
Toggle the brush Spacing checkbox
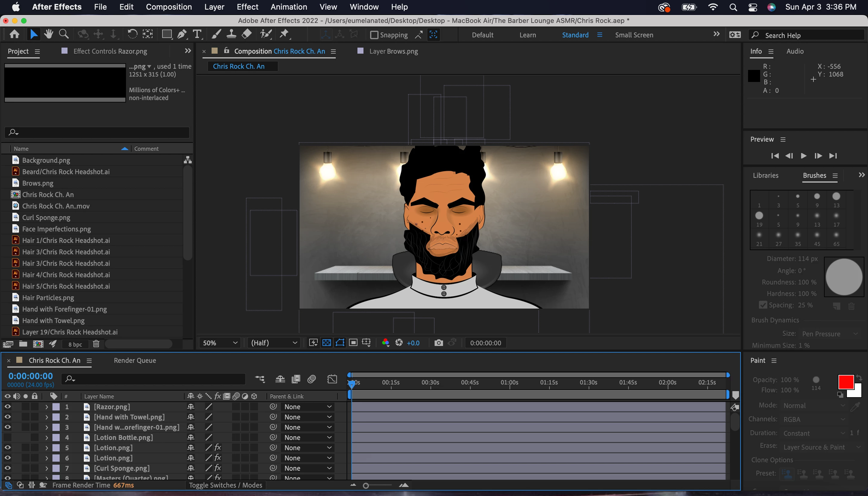763,305
